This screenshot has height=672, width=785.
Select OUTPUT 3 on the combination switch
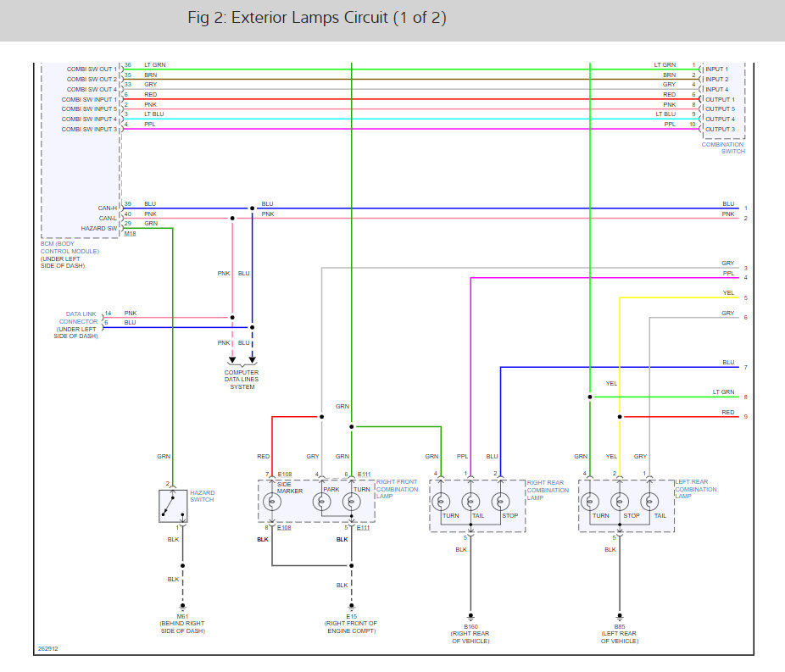pyautogui.click(x=721, y=129)
